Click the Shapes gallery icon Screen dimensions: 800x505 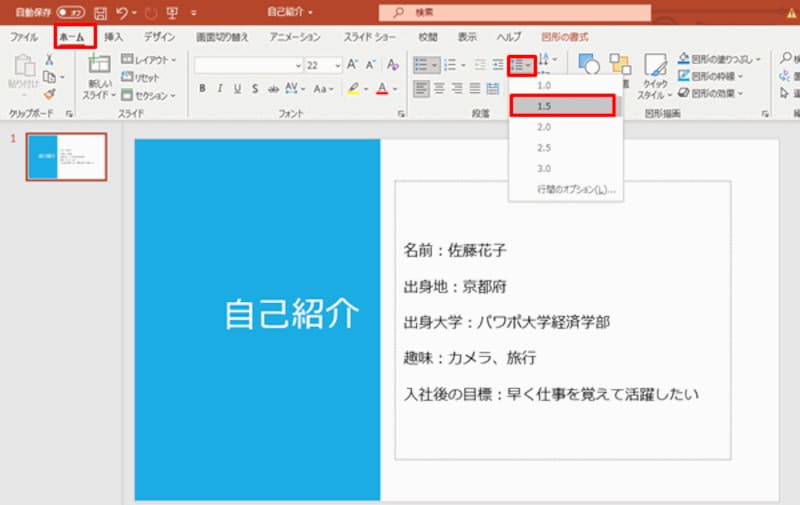click(x=589, y=64)
